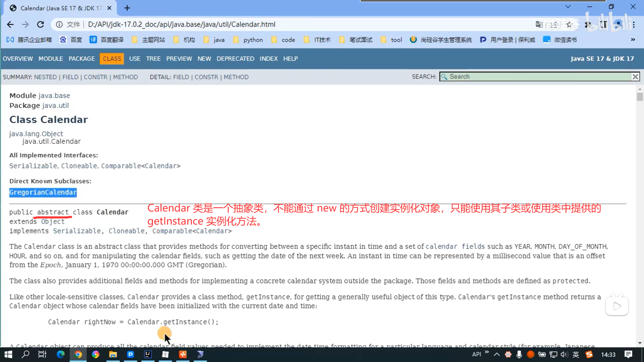Image resolution: width=644 pixels, height=362 pixels.
Task: Jump to METHOD summary link
Action: (x=125, y=77)
